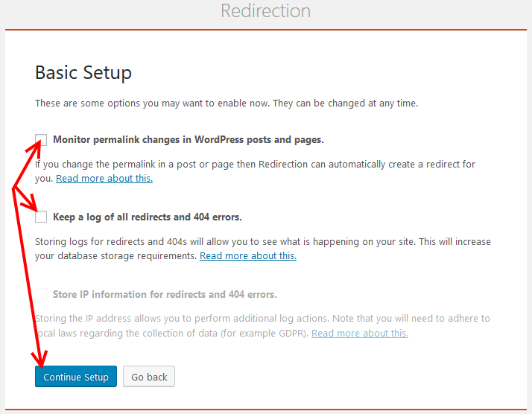Click the 'Monitor permalink changes in WordPress' label text
The image size is (532, 414).
point(189,140)
